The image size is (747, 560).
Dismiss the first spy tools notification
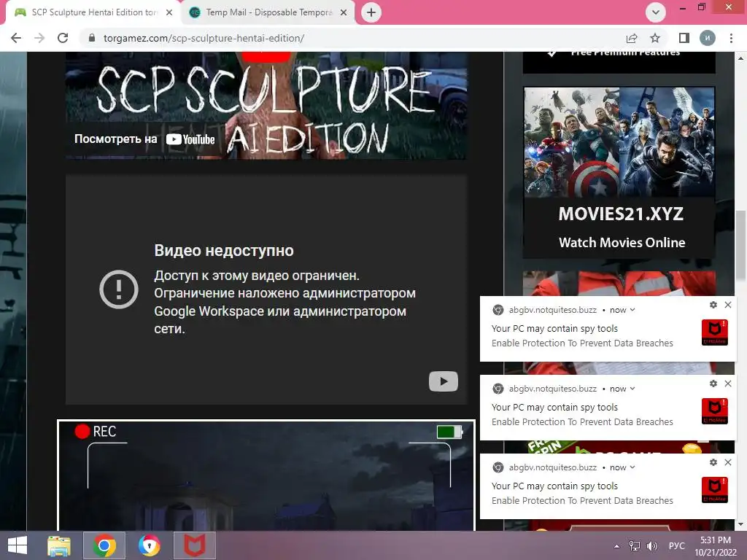[728, 305]
